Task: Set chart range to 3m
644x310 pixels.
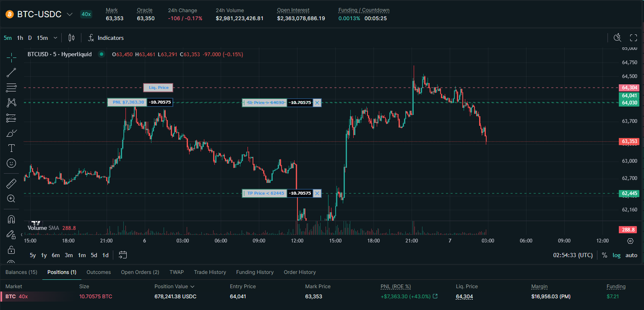Action: coord(69,255)
